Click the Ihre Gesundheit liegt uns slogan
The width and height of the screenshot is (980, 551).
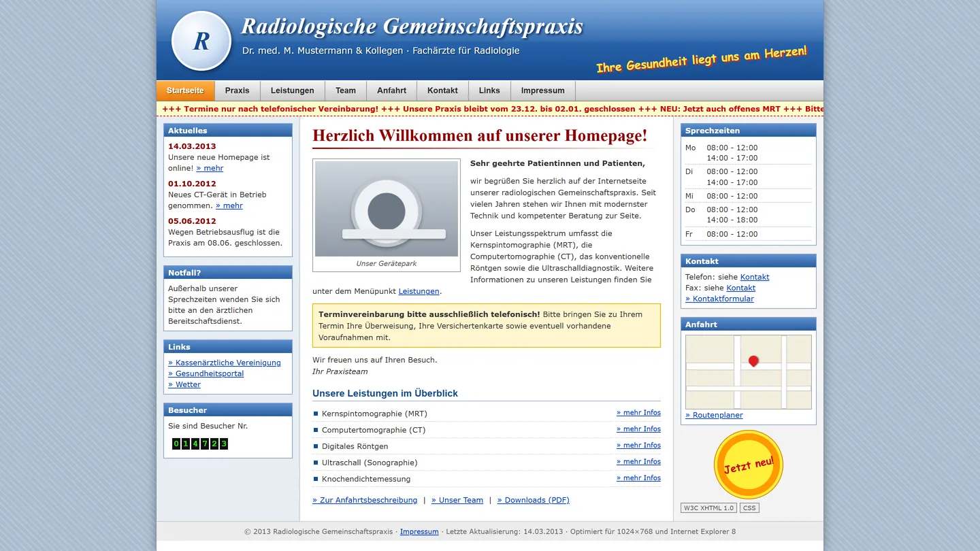pos(702,59)
